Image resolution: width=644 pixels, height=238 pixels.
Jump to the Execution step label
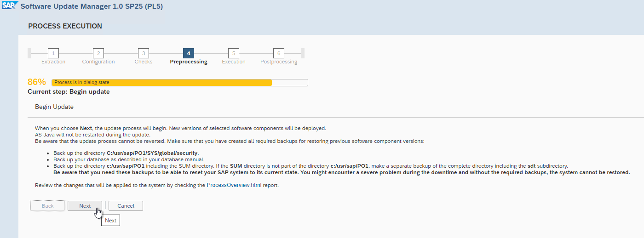234,62
